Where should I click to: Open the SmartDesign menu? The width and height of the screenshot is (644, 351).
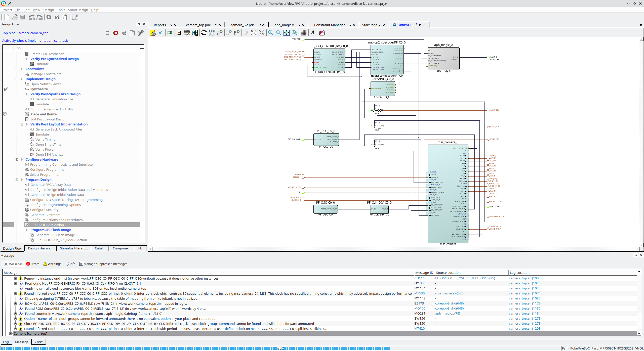(x=78, y=10)
